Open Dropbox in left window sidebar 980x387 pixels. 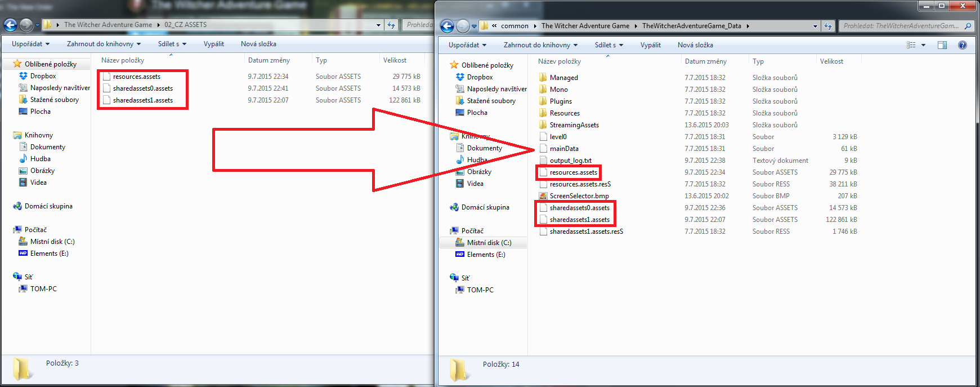tap(43, 76)
